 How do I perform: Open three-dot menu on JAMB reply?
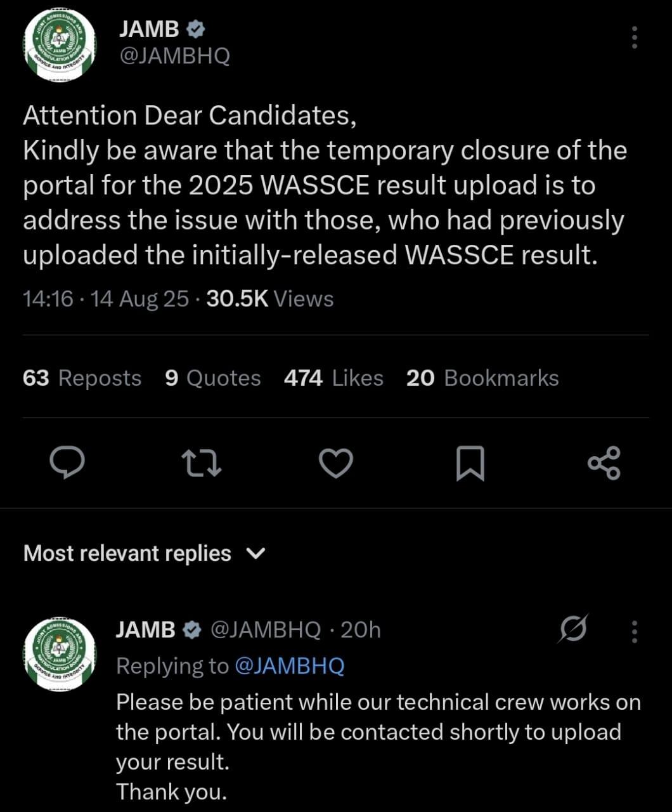pos(633,631)
